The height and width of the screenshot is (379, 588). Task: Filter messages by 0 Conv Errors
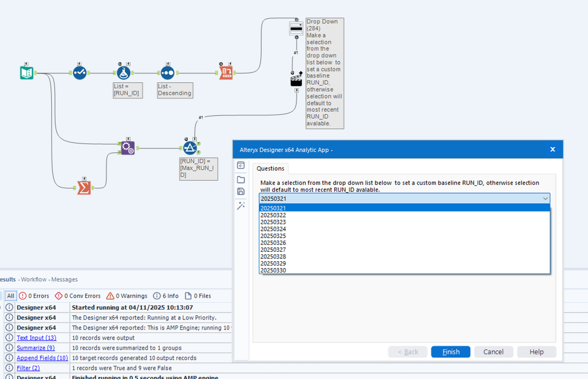pos(78,296)
